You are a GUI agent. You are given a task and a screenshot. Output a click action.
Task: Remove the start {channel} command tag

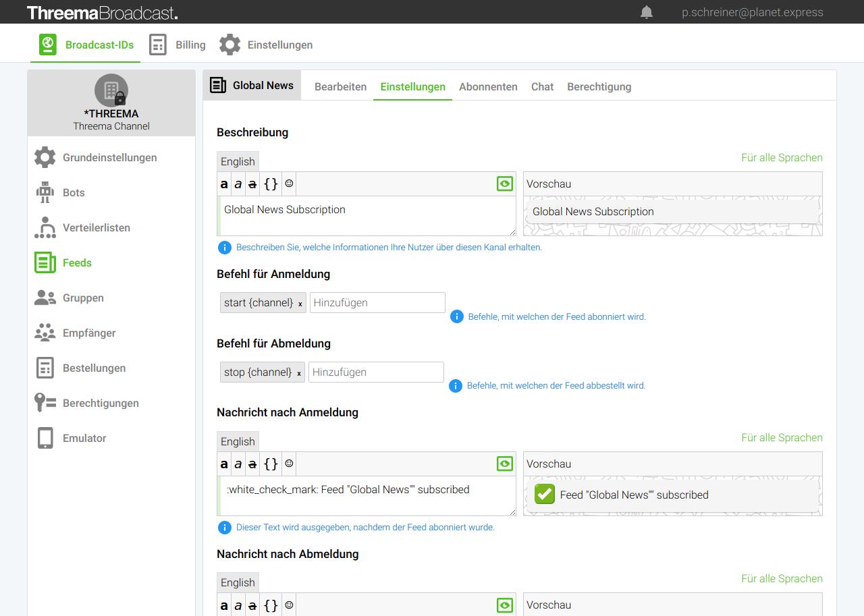click(300, 304)
